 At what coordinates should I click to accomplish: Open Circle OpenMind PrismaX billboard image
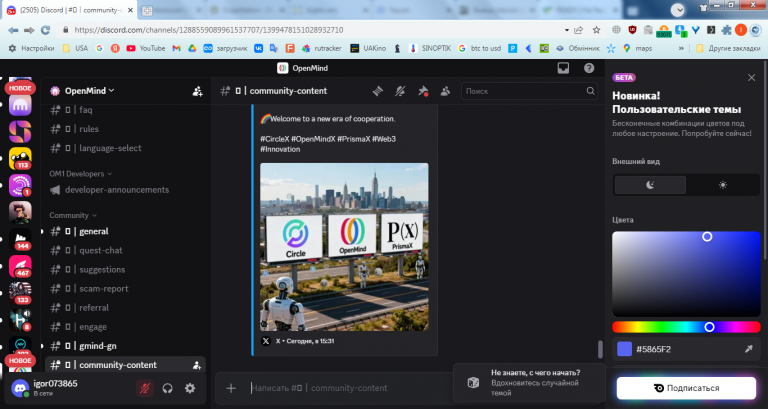(x=344, y=247)
